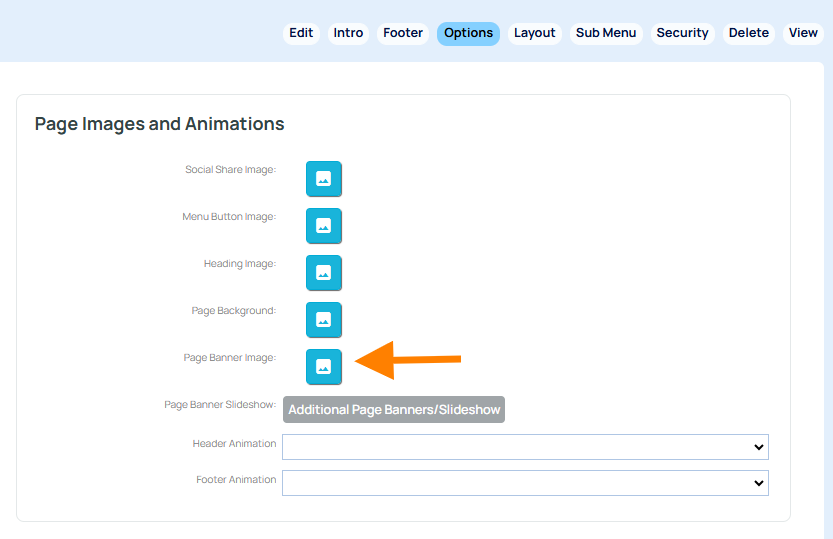
Task: Switch to the Edit tab
Action: (x=301, y=33)
